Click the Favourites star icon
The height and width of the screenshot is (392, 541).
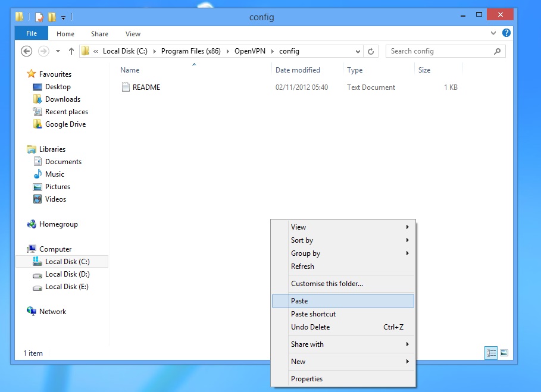tap(32, 74)
